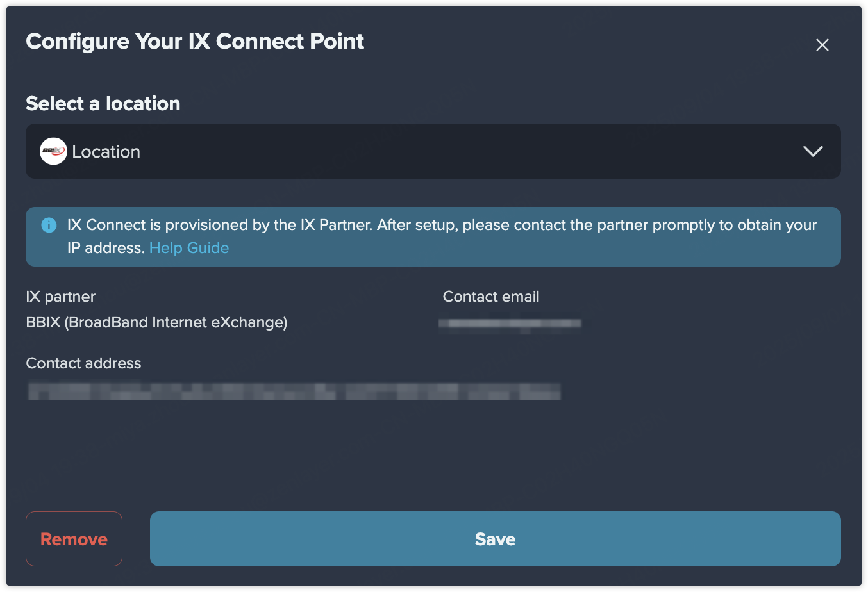Click the blurred contact email value
Viewport: 868px width, 592px height.
coord(510,324)
